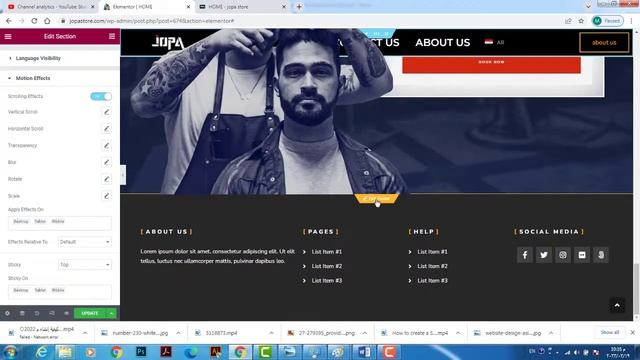Viewport: 640px width, 360px height.
Task: Open Responsive Mode icon
Action: tap(51, 313)
